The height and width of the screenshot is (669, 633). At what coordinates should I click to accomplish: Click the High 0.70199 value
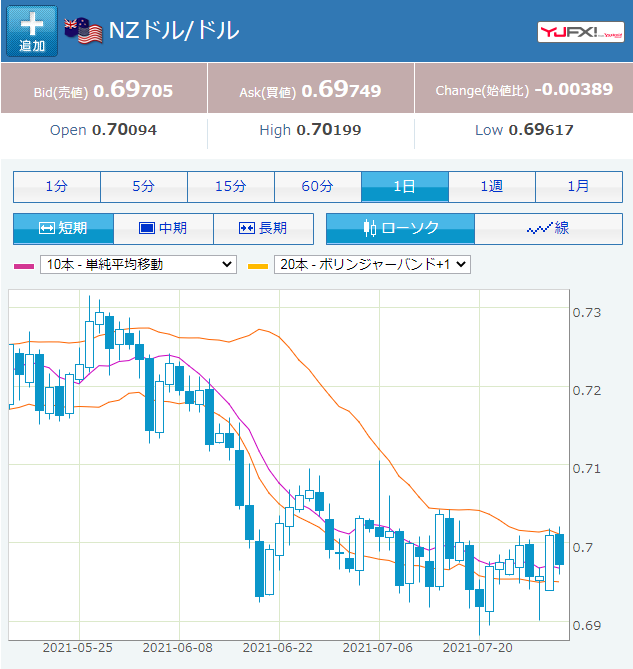[310, 130]
